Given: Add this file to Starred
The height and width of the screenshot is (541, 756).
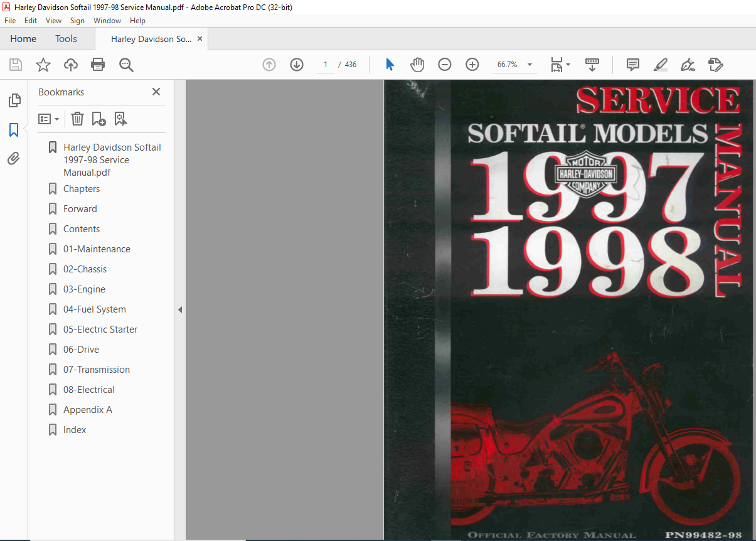Looking at the screenshot, I should [43, 65].
